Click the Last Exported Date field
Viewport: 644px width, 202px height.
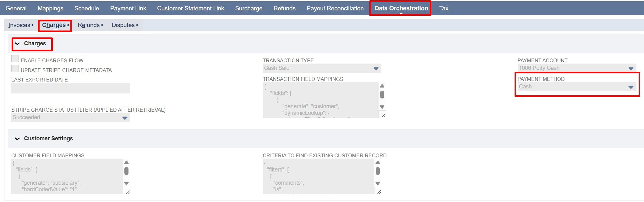click(x=70, y=88)
